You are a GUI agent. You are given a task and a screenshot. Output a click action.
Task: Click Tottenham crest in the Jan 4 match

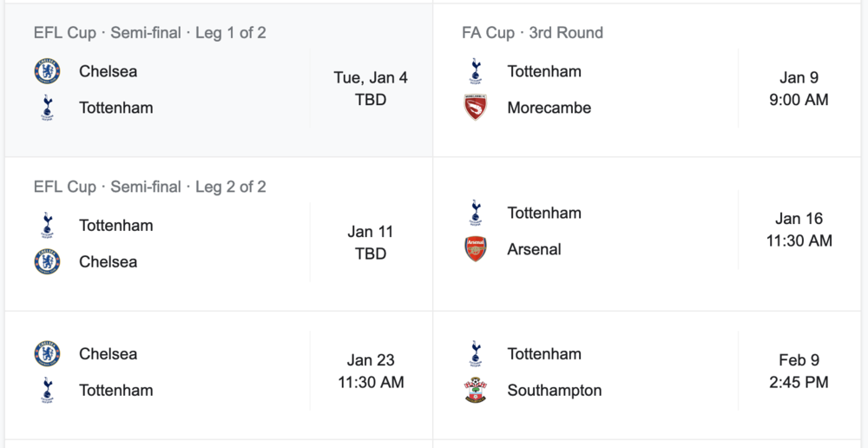click(47, 108)
